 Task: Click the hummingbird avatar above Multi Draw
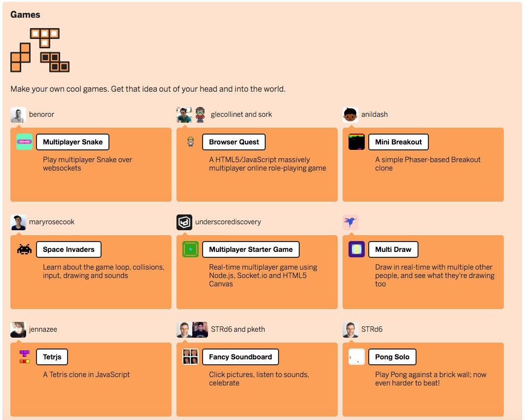(x=350, y=222)
